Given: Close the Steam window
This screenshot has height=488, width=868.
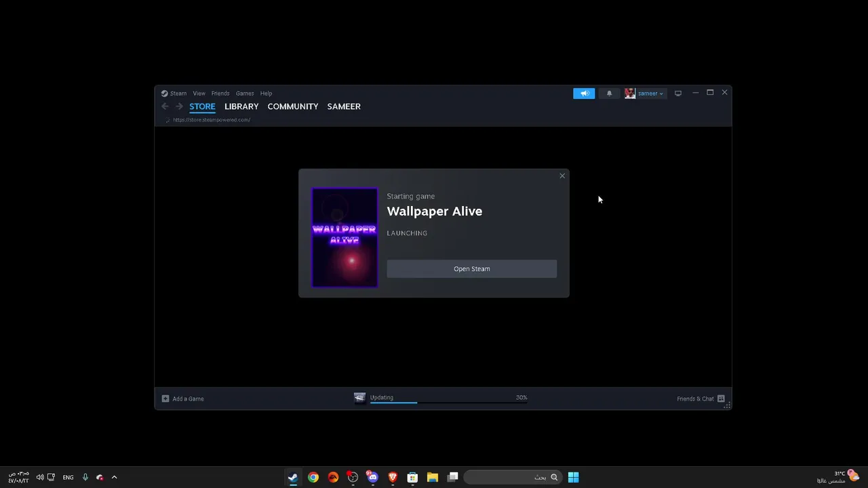Looking at the screenshot, I should pyautogui.click(x=724, y=93).
